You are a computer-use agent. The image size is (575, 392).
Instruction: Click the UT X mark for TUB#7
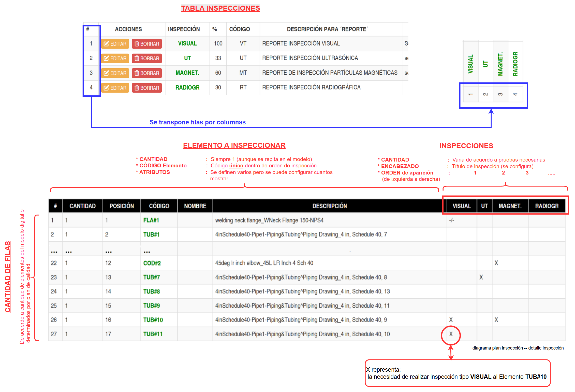(481, 277)
